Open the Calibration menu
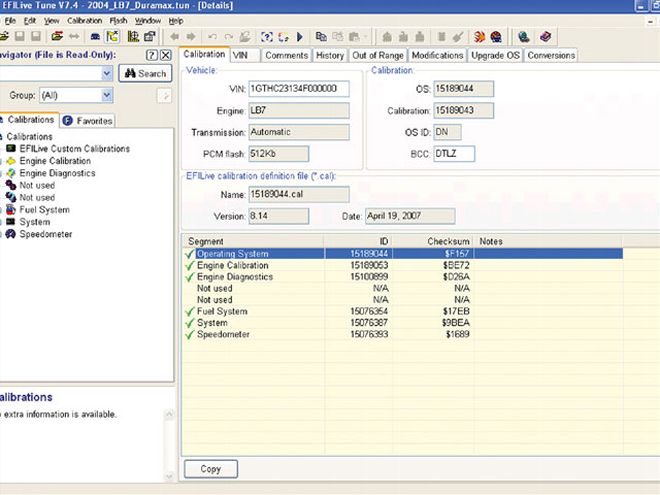This screenshot has height=495, width=660. (85, 21)
